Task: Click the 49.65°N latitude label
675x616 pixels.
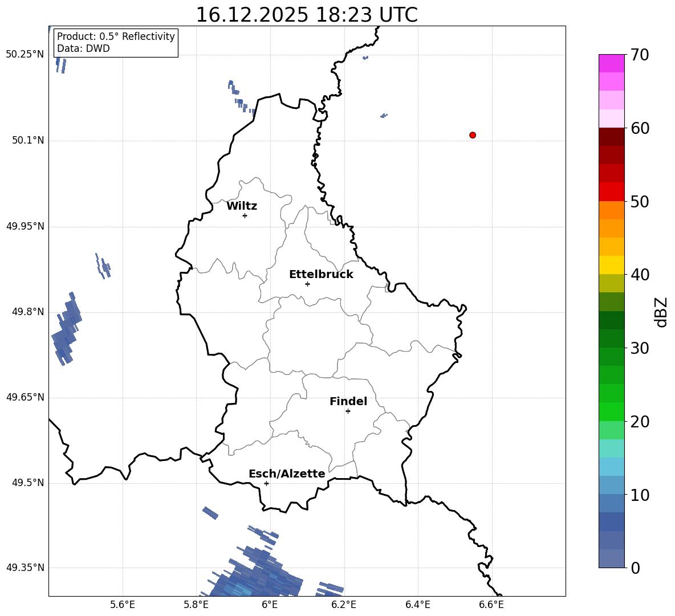Action: [x=25, y=397]
